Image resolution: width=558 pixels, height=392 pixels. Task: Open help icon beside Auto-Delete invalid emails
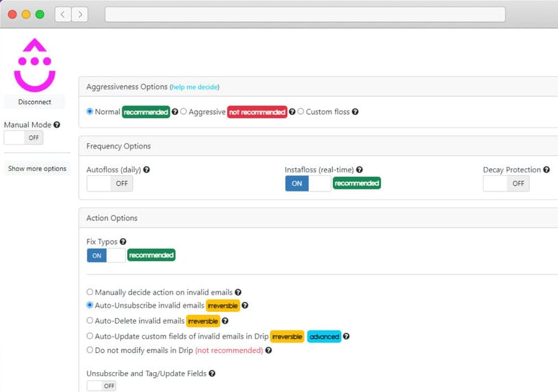pos(225,321)
